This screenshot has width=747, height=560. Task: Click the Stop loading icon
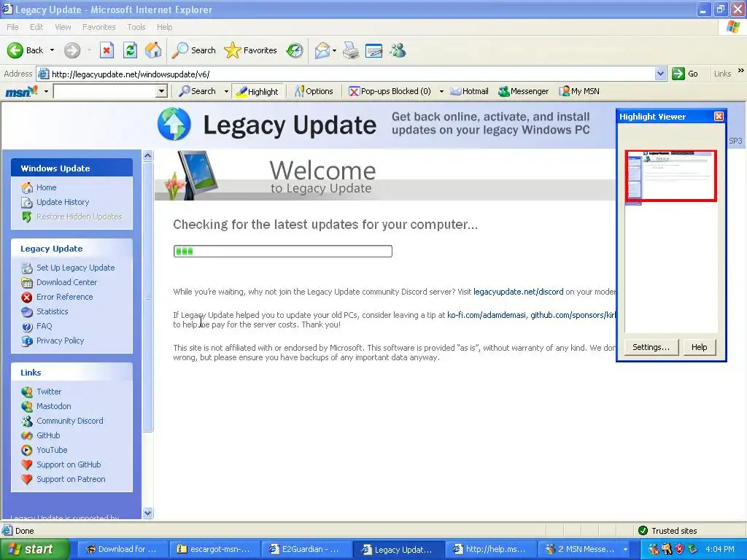(x=107, y=50)
